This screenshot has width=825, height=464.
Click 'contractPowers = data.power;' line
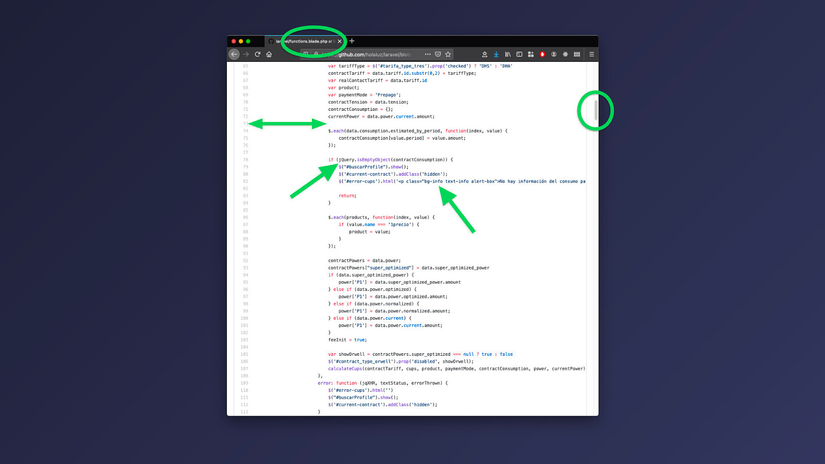click(x=364, y=260)
